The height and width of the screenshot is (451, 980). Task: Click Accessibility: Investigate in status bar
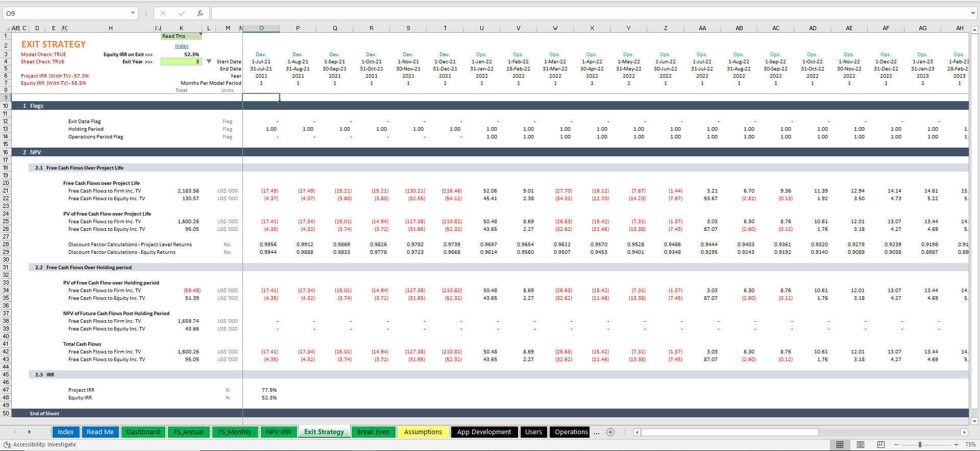click(40, 445)
